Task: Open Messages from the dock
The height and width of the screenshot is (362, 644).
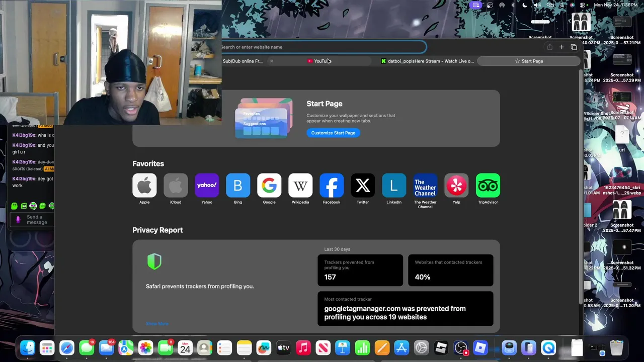Action: pos(87,347)
